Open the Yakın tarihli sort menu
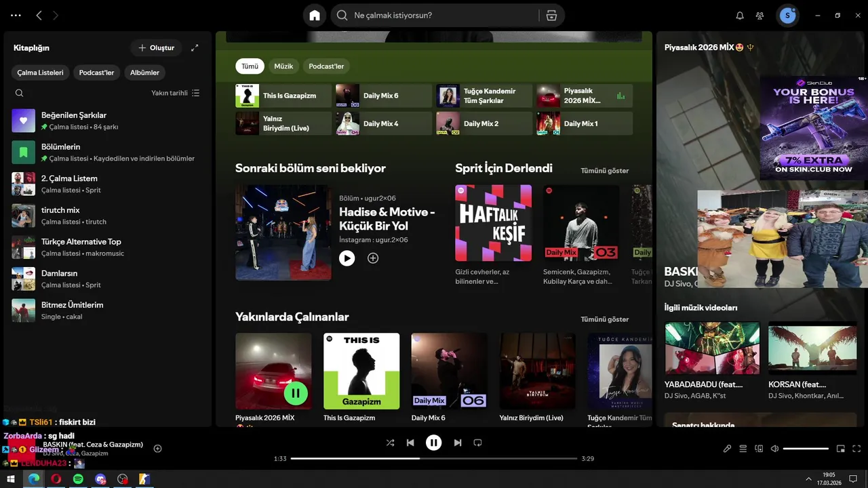Image resolution: width=868 pixels, height=488 pixels. point(175,93)
